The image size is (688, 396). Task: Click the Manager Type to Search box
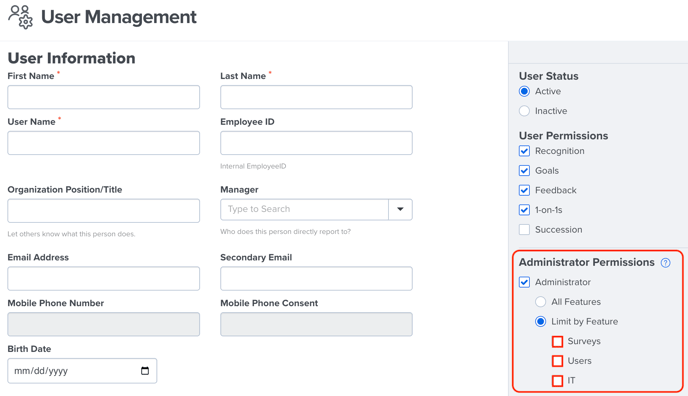[x=305, y=209]
